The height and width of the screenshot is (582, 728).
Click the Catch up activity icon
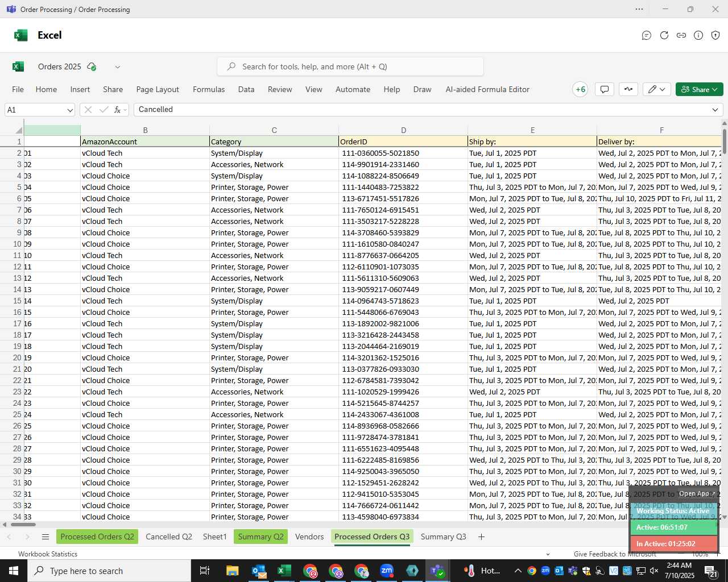tap(628, 89)
